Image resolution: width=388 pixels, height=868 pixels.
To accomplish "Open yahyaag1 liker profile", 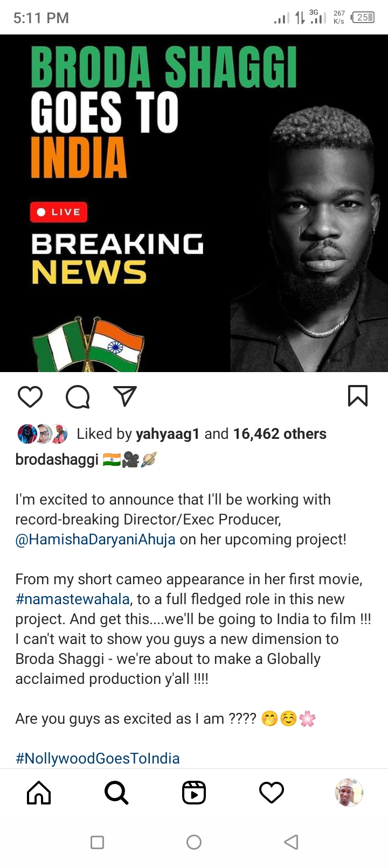I will pos(168,434).
